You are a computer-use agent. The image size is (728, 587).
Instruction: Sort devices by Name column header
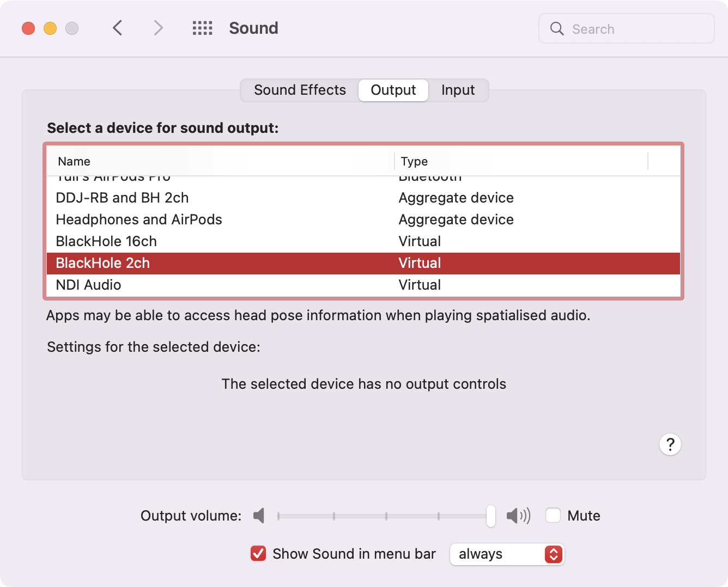tap(74, 161)
